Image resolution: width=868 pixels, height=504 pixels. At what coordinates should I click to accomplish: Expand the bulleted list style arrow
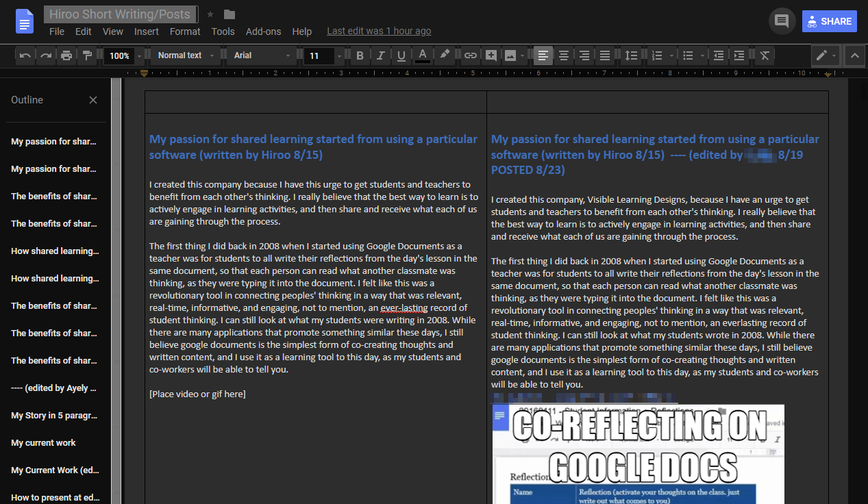click(x=702, y=55)
